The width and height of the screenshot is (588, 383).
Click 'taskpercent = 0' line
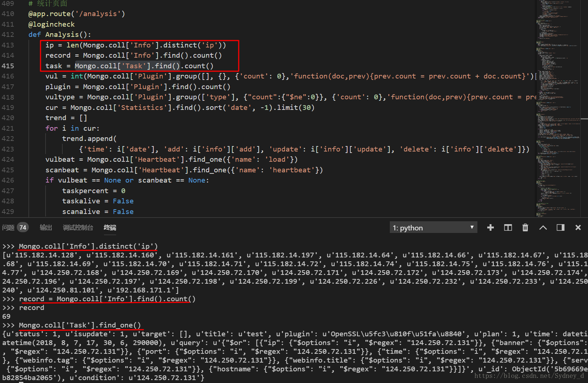point(94,191)
